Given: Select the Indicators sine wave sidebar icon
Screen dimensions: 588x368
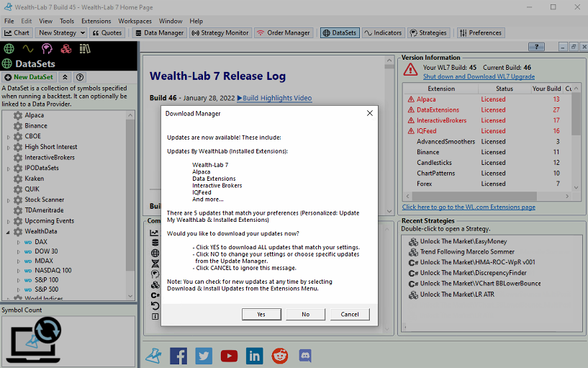Looking at the screenshot, I should tap(28, 49).
